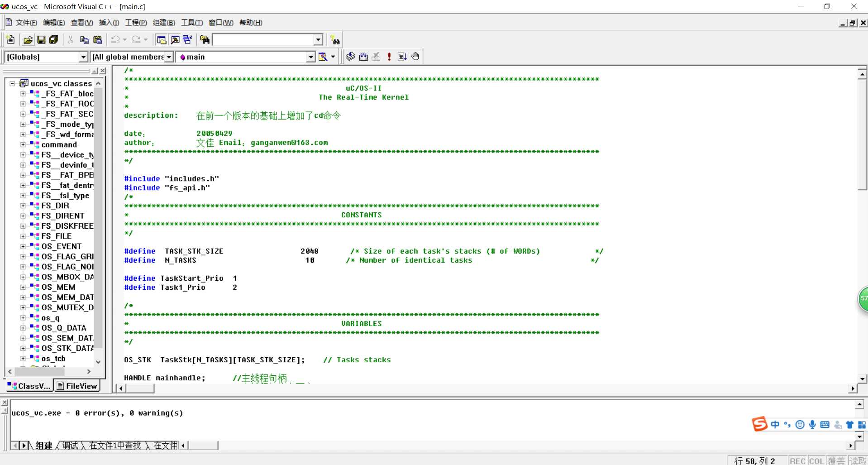Click the Sogou toolbox grid icon

click(x=862, y=425)
